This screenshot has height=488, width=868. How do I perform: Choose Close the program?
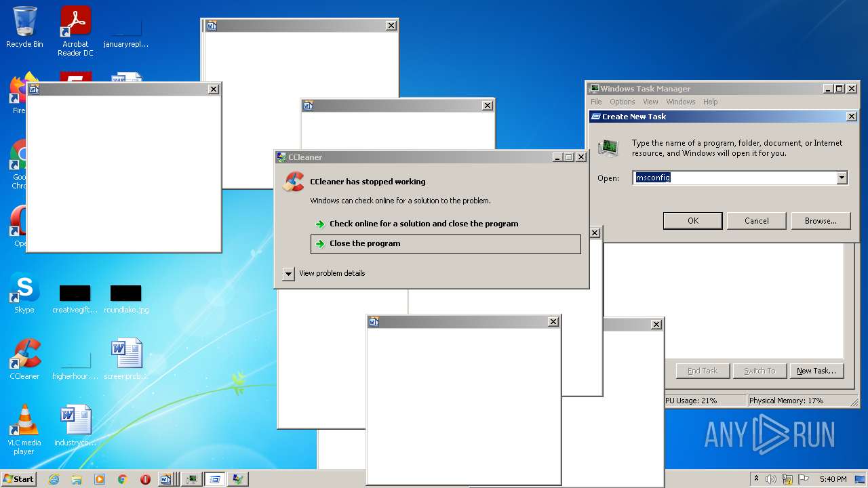[x=446, y=244]
